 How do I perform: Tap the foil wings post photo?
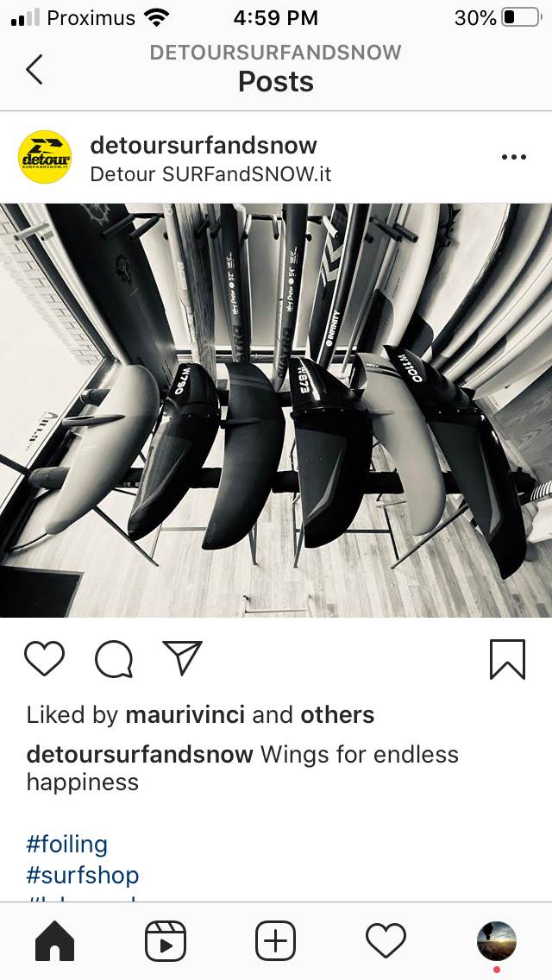(276, 411)
